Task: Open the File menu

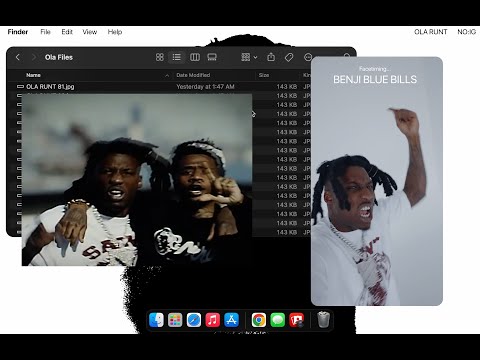Action: click(x=45, y=32)
